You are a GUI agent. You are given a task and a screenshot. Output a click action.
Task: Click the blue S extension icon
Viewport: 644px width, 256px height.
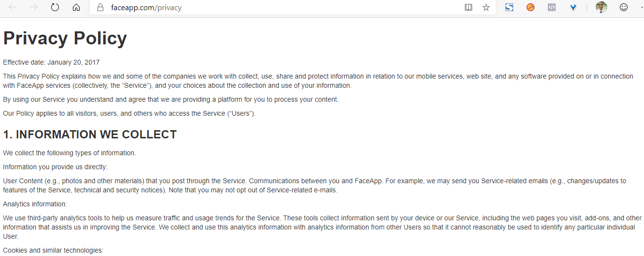509,8
